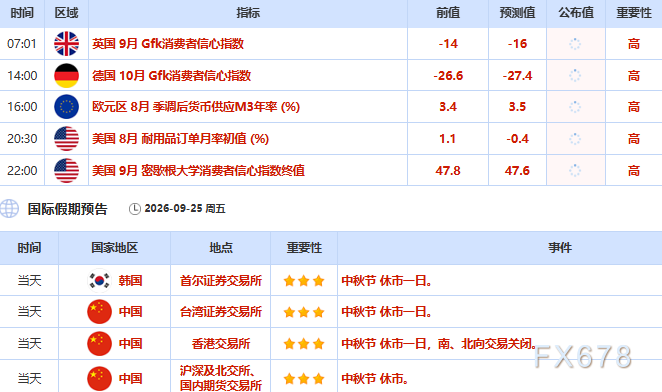Click loading spinner in 密歇根大学 row
Image resolution: width=662 pixels, height=392 pixels.
[x=575, y=171]
